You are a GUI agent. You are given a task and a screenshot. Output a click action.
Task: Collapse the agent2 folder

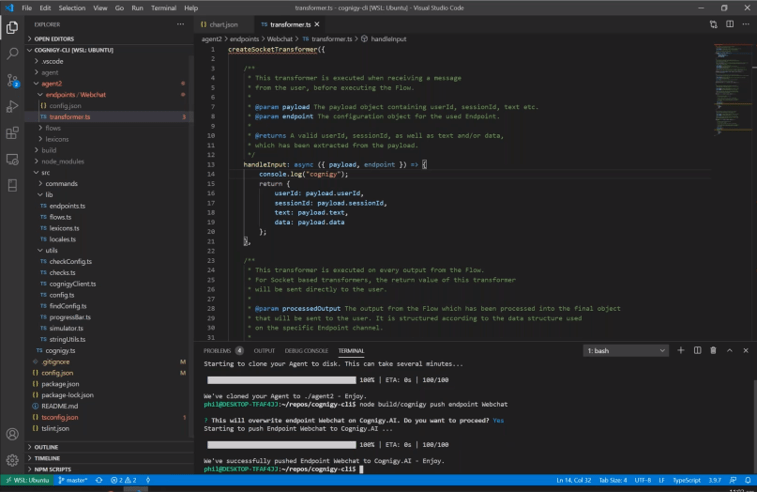[52, 84]
